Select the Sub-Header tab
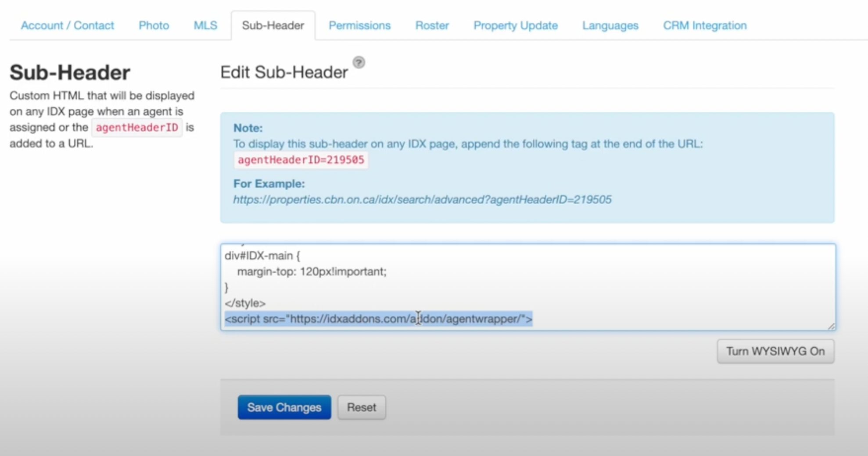This screenshot has width=868, height=456. (x=273, y=25)
